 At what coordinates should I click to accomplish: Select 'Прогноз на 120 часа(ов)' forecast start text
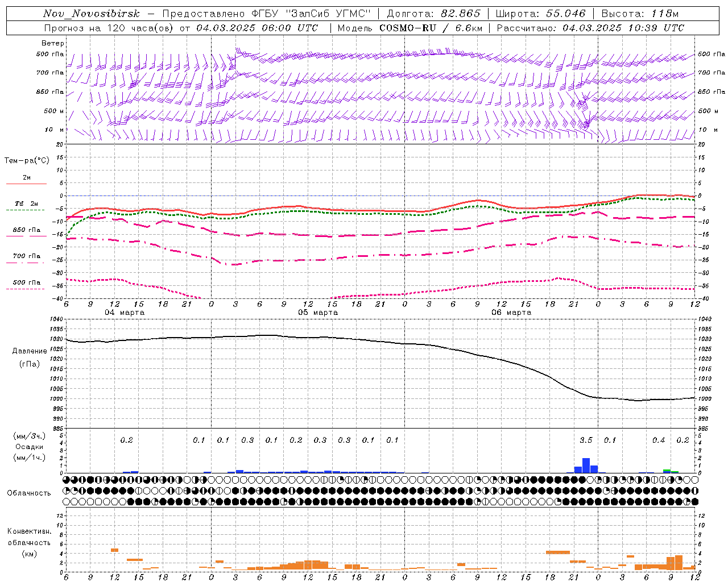[109, 28]
